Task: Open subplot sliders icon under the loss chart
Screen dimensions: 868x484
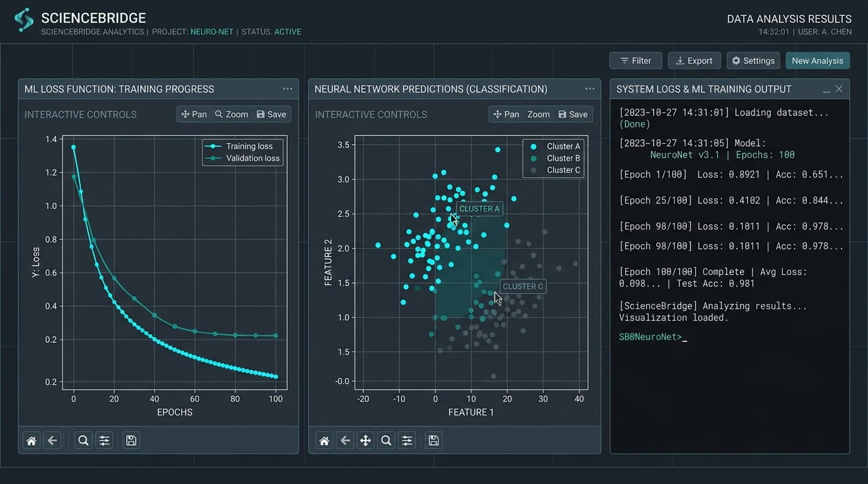Action: 104,441
